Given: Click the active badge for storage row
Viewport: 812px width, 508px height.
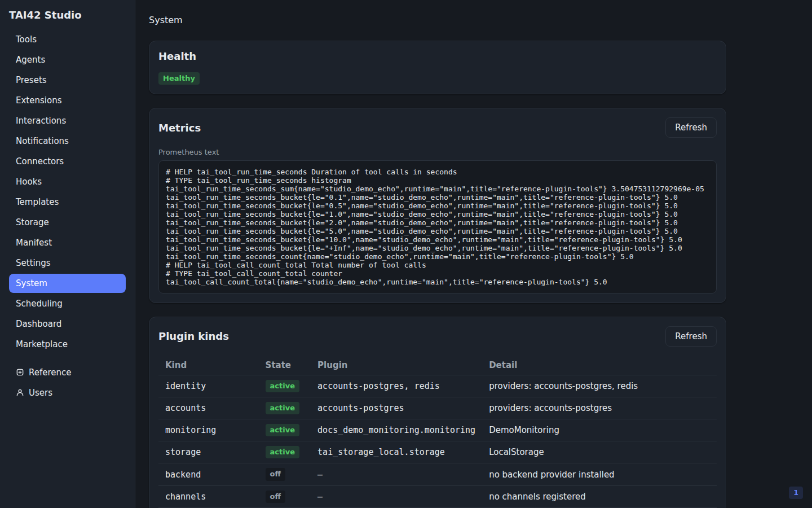Looking at the screenshot, I should (282, 452).
